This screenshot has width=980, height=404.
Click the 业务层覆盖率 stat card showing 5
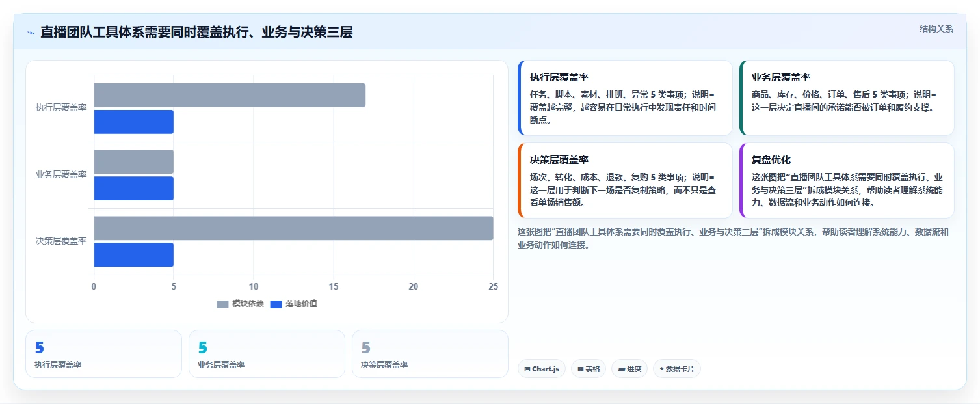tap(267, 354)
